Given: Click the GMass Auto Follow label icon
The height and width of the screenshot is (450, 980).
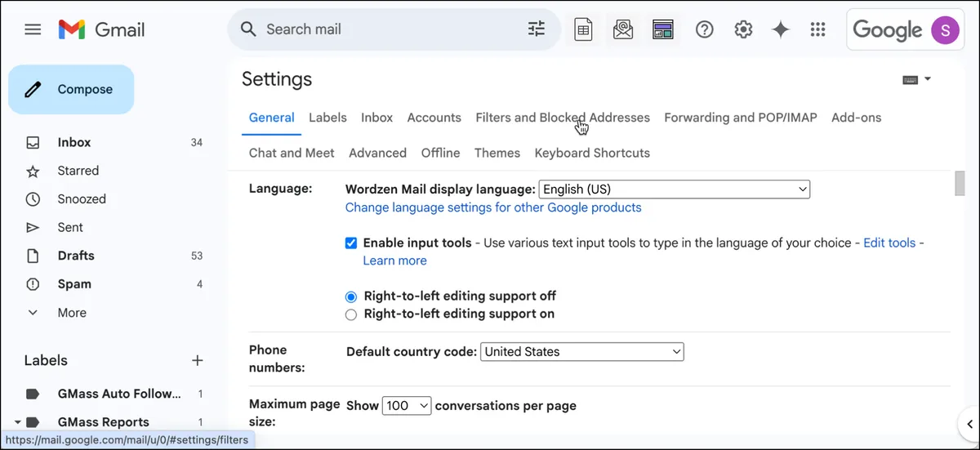Looking at the screenshot, I should pos(33,394).
